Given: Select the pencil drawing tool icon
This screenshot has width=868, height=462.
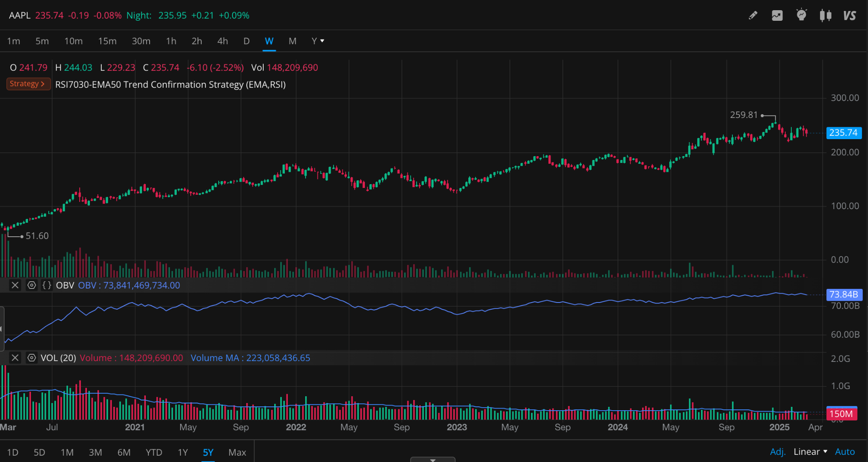Looking at the screenshot, I should pyautogui.click(x=753, y=16).
